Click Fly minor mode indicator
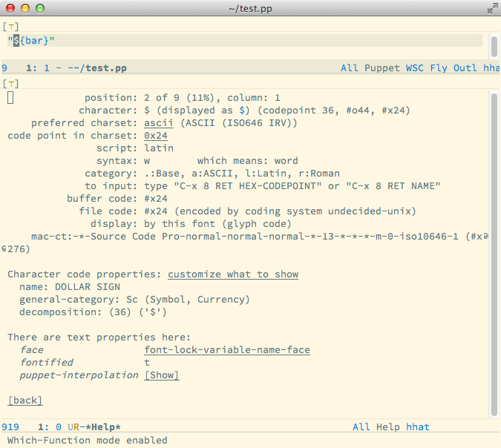 [x=439, y=68]
